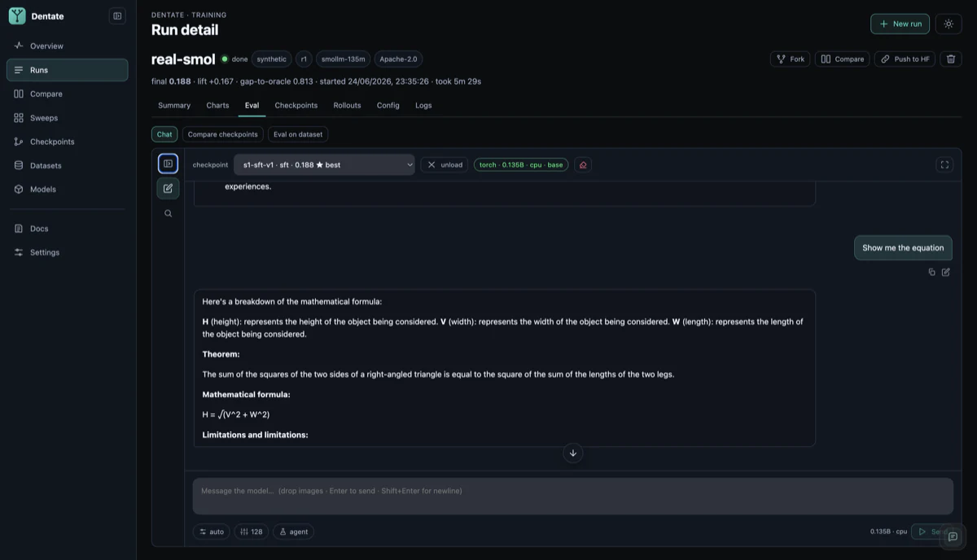Fork this run
This screenshot has height=560, width=977.
[790, 59]
